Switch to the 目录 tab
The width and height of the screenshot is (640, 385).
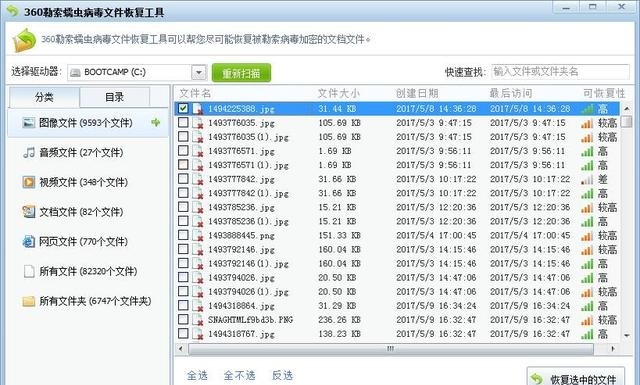click(114, 97)
